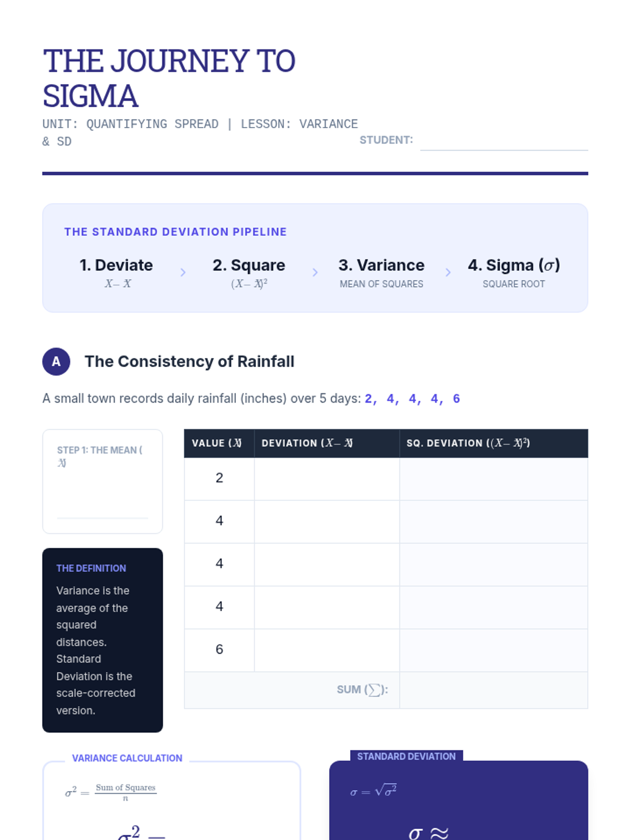Select the "3. Variance" pipeline step

pyautogui.click(x=381, y=272)
